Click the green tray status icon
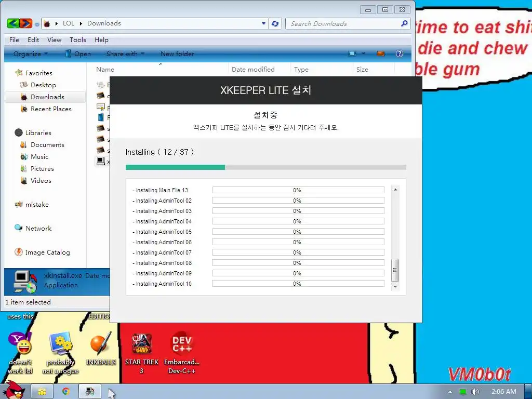The height and width of the screenshot is (399, 532). [463, 392]
